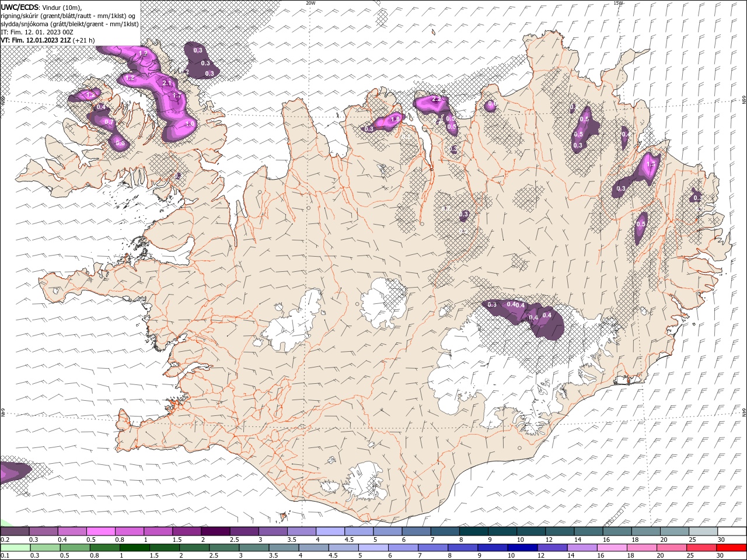The image size is (747, 560).
Task: Click the deep blue 10 swatch in the bottom legend row
Action: pos(522,548)
